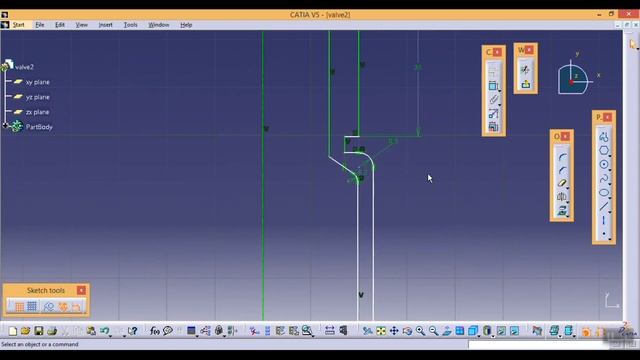The width and height of the screenshot is (640, 360).
Task: Open the File menu
Action: click(x=40, y=25)
